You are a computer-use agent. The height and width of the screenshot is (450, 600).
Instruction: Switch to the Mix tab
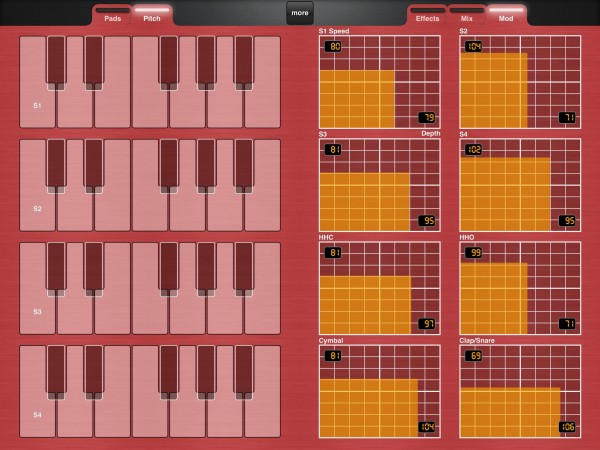(x=466, y=15)
